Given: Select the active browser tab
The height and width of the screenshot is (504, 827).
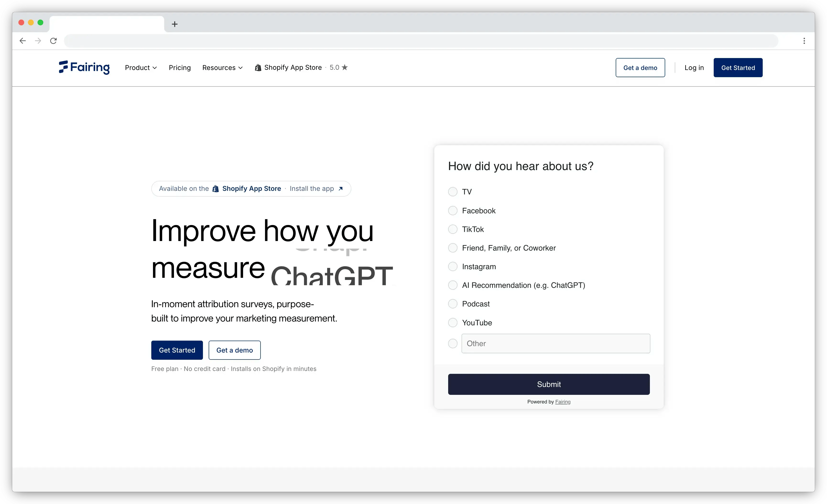Looking at the screenshot, I should (107, 24).
